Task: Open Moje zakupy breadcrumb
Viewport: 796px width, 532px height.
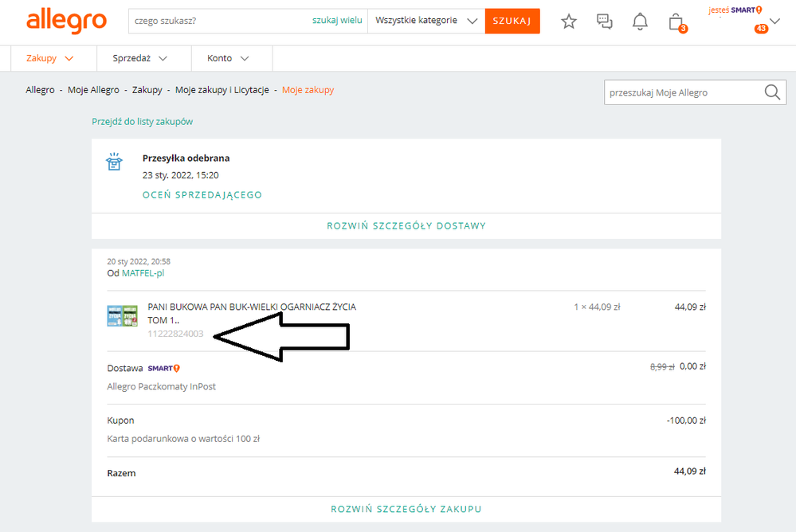Action: (308, 90)
